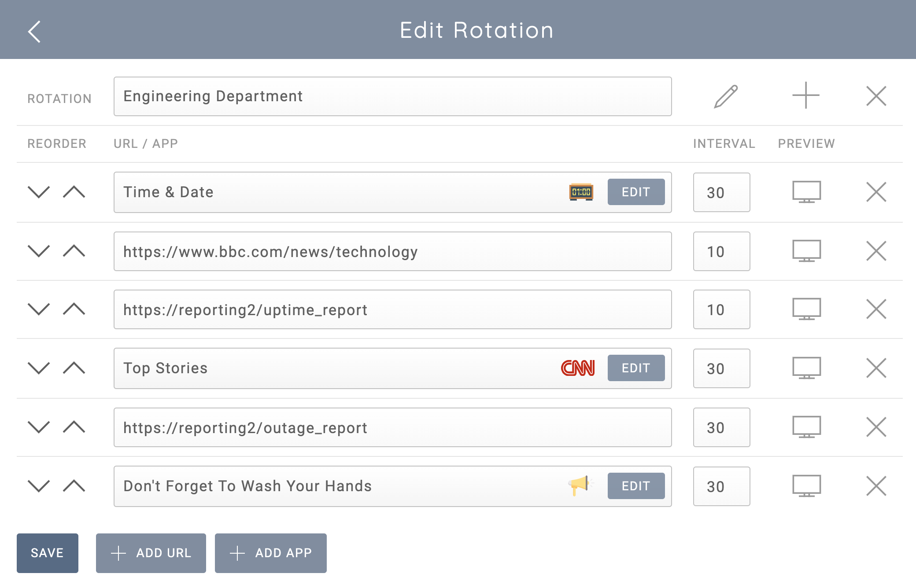Click the Save button
916x588 pixels.
48,553
